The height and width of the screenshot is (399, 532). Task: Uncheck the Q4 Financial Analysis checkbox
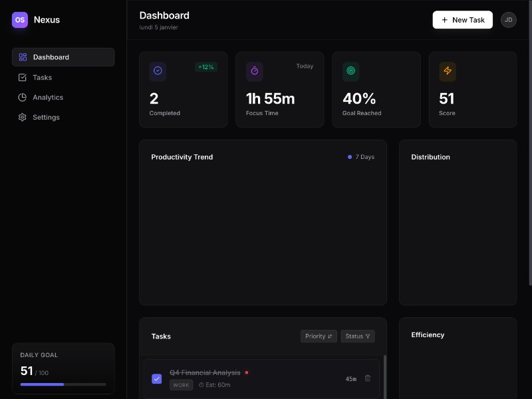coord(157,378)
